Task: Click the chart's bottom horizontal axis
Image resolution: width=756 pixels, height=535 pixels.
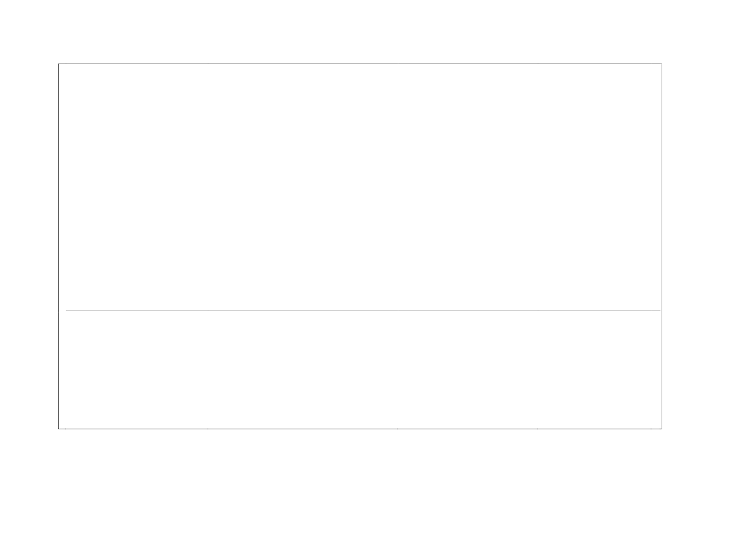Action: coord(360,428)
